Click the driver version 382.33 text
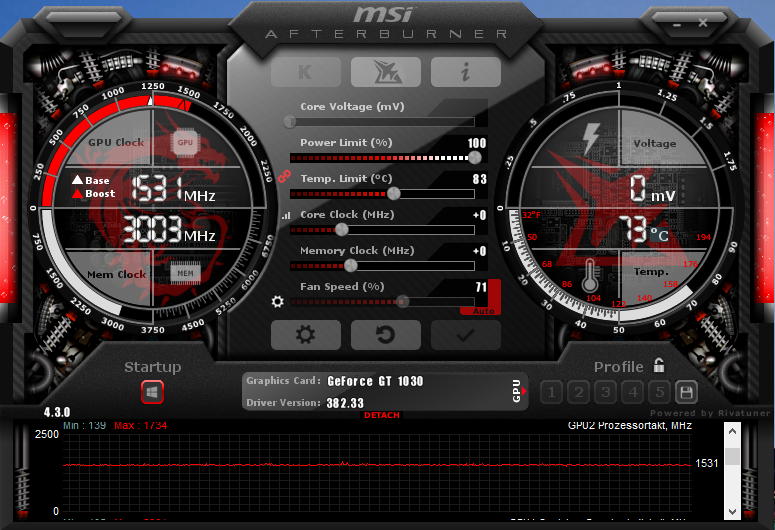 345,403
